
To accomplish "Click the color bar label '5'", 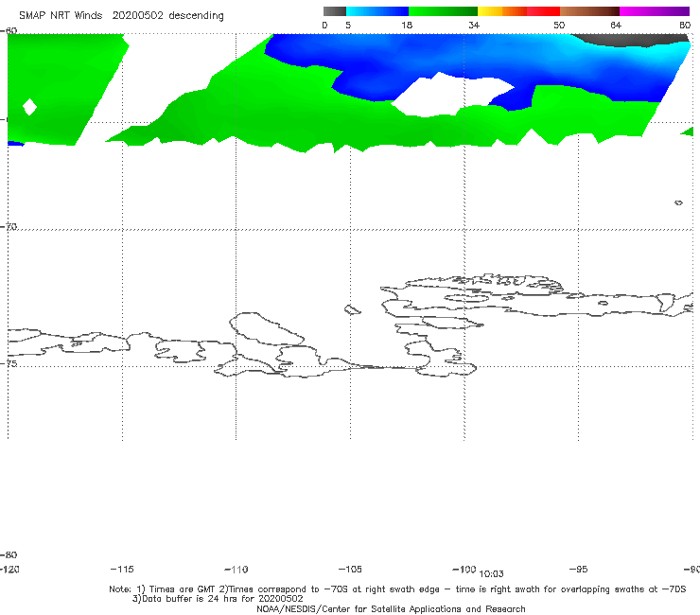I will tap(348, 25).
